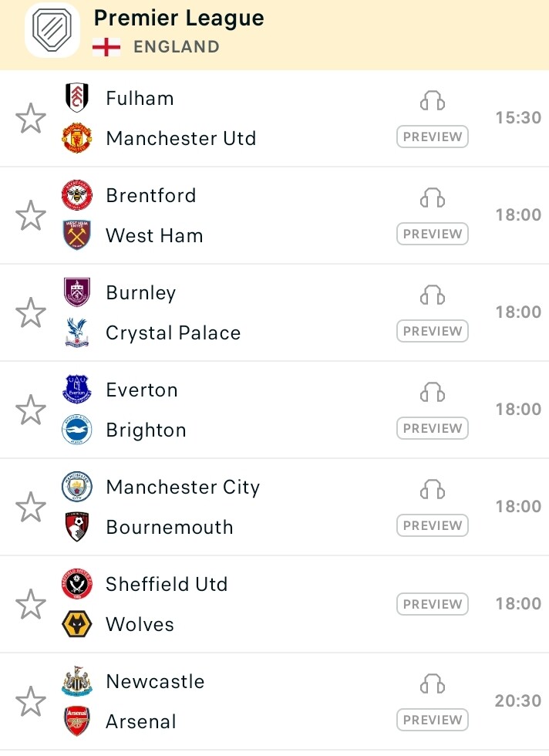Image resolution: width=549 pixels, height=756 pixels.
Task: Click the Wolves club crest
Action: [77, 624]
